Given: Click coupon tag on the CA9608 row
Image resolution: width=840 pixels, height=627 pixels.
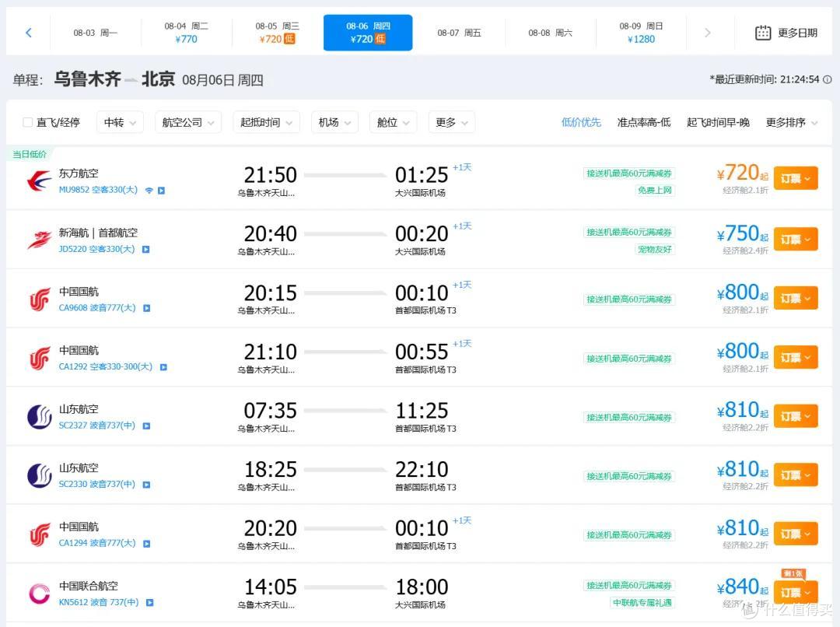Looking at the screenshot, I should click(629, 299).
